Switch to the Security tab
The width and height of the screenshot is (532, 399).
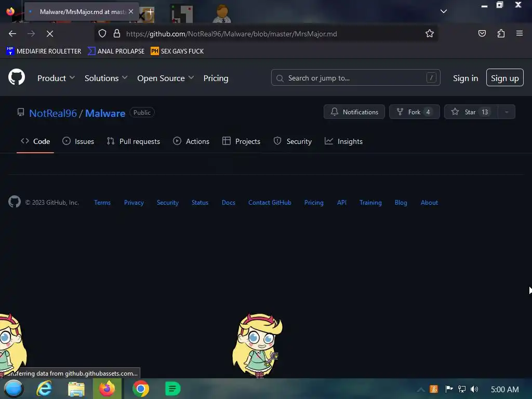pyautogui.click(x=292, y=141)
